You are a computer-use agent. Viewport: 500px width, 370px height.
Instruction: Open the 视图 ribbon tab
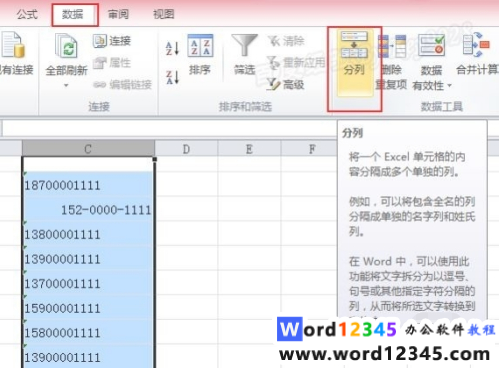coord(163,14)
